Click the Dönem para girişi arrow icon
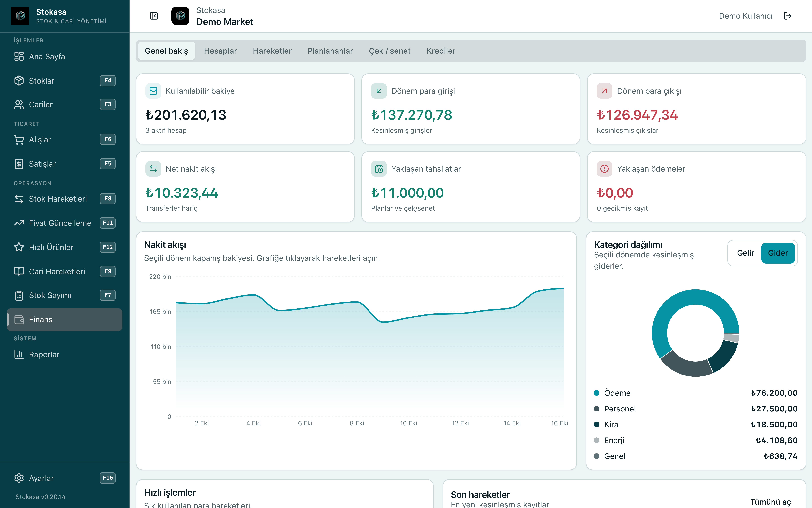The image size is (812, 508). (x=379, y=91)
